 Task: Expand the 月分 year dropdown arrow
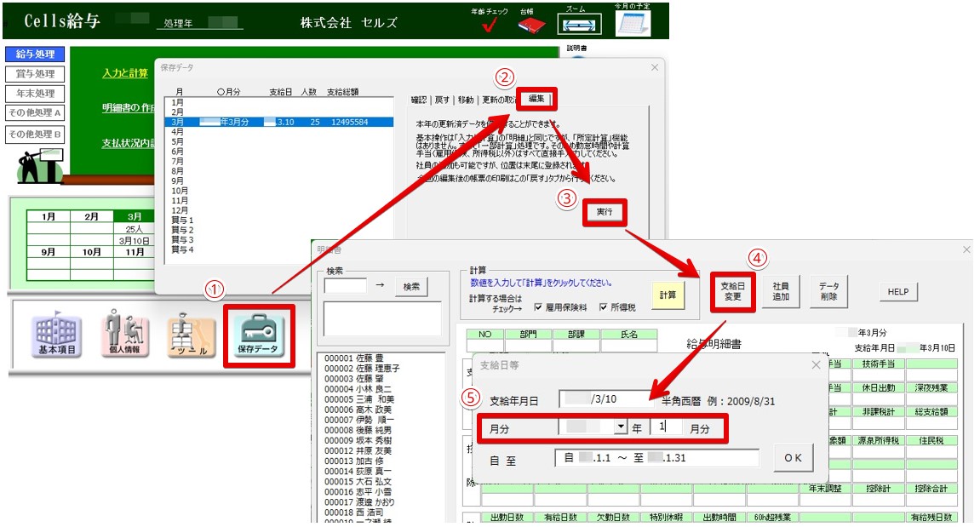pos(620,427)
